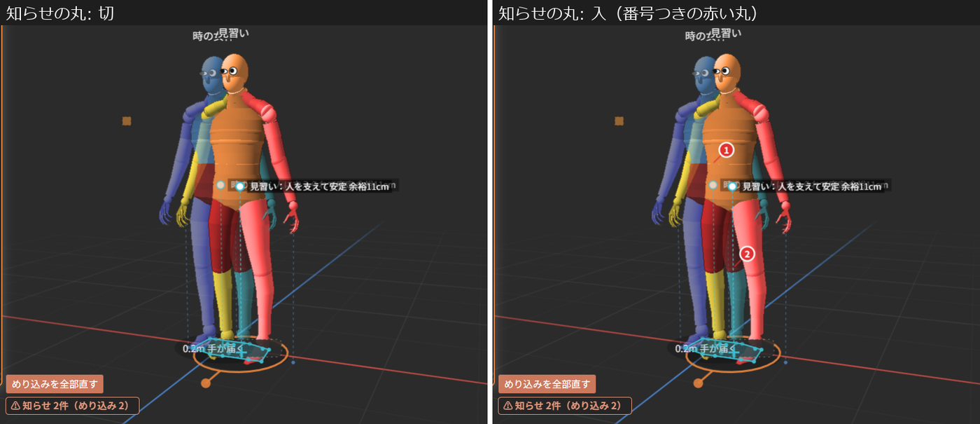Grab the orange ring knob in right panel
980x424 pixels.
click(x=698, y=383)
